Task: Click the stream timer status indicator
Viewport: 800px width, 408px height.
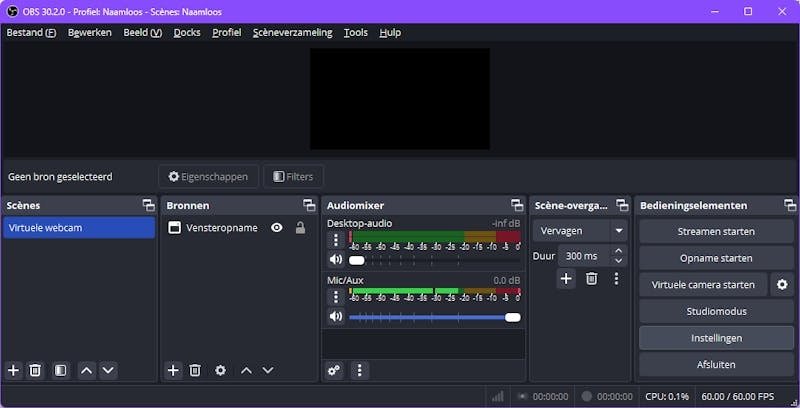Action: [542, 396]
